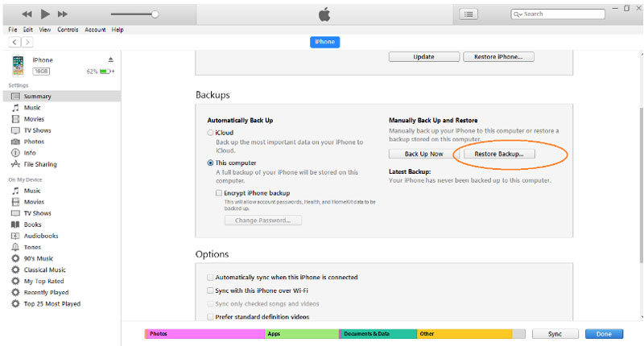Click the Photos storage bar segment

[204, 334]
